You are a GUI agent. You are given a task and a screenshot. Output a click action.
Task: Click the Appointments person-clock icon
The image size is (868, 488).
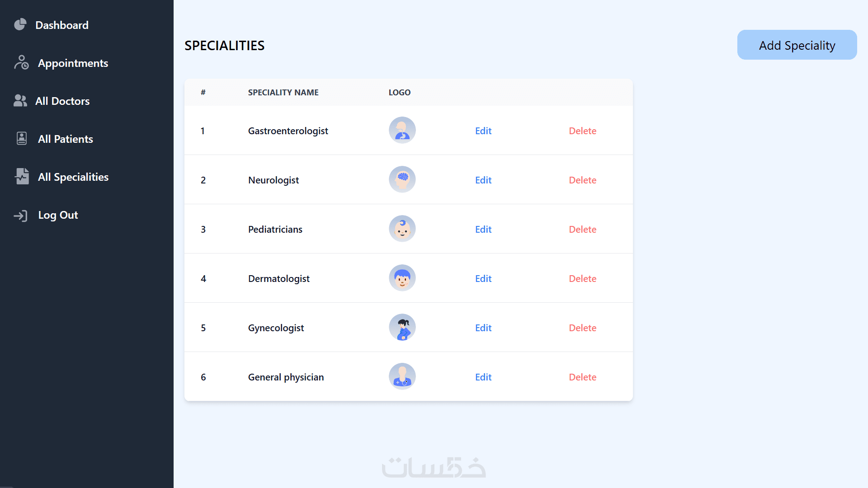[21, 62]
